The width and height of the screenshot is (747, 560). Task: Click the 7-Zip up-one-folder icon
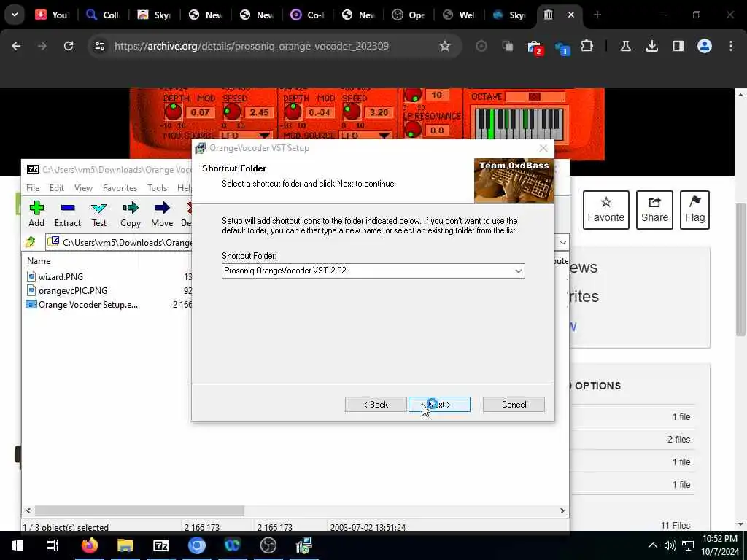coord(31,242)
